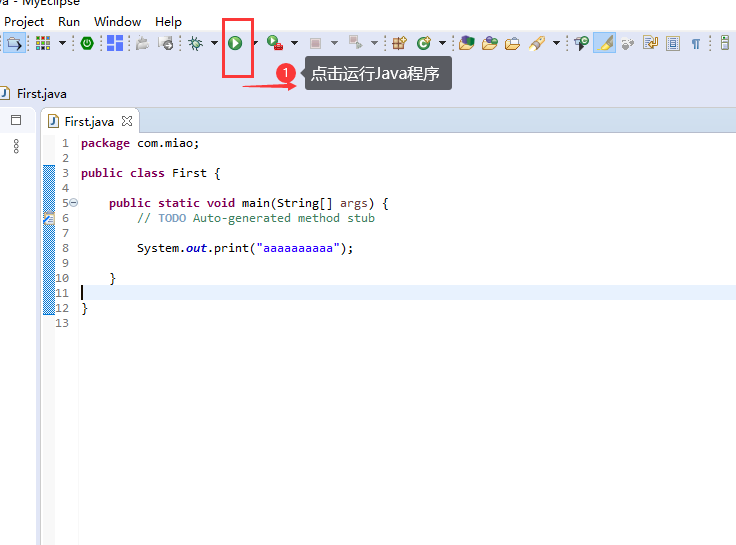Image resolution: width=736 pixels, height=545 pixels.
Task: Click the restore view icon in left sidebar
Action: pyautogui.click(x=16, y=120)
